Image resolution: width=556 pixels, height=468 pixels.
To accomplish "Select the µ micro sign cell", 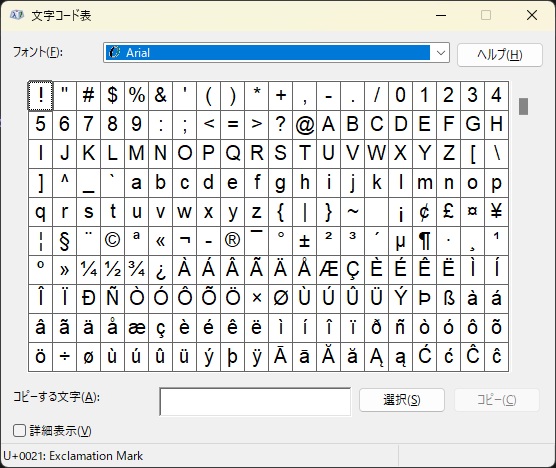I will 400,241.
